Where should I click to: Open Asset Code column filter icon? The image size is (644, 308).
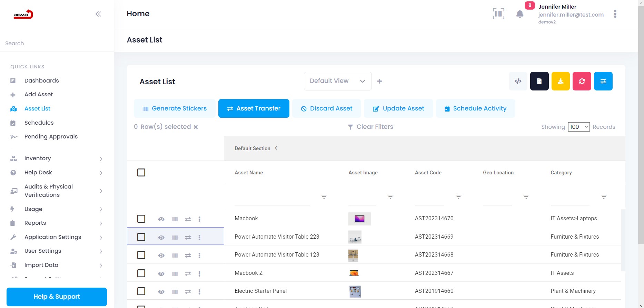coord(458,196)
